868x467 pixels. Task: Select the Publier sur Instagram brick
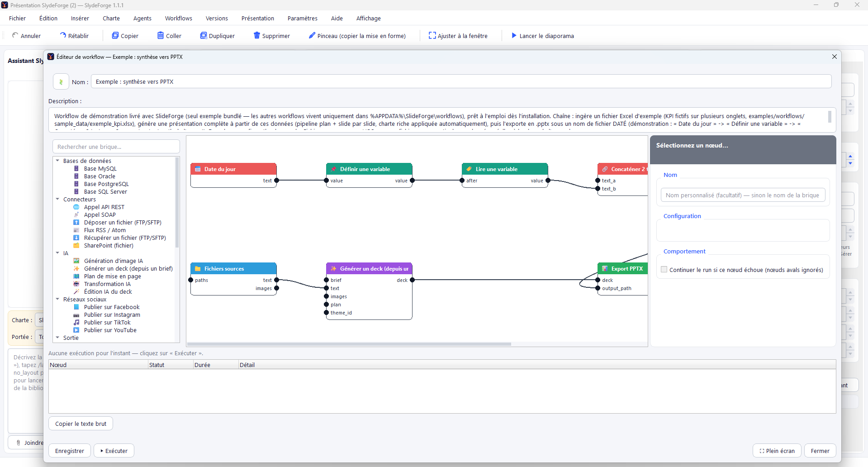point(112,315)
